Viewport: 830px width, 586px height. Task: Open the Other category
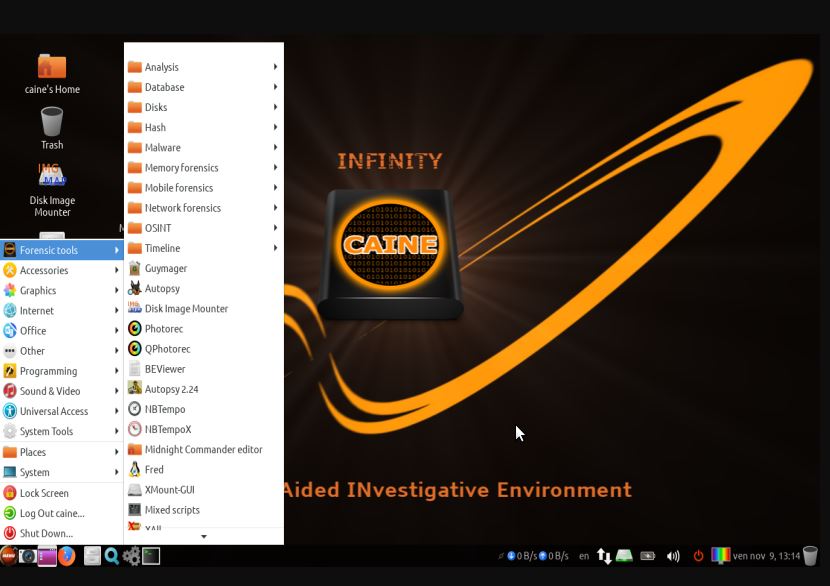pos(61,350)
